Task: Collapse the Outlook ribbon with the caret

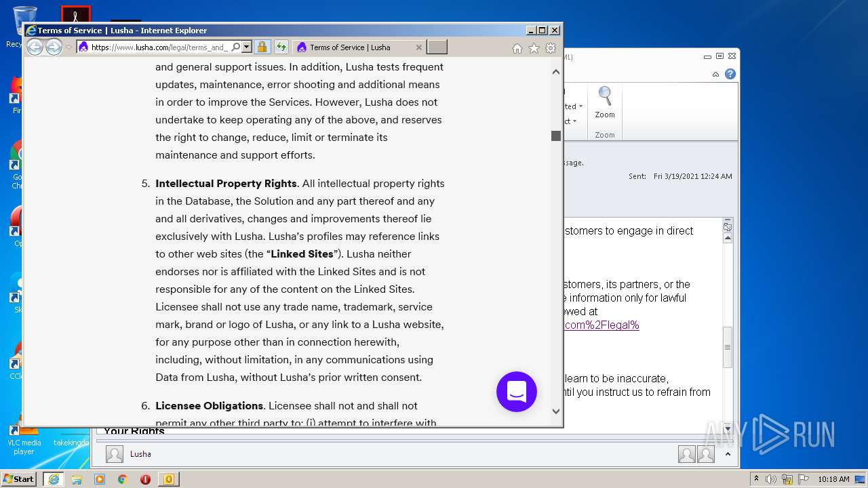Action: [715, 74]
